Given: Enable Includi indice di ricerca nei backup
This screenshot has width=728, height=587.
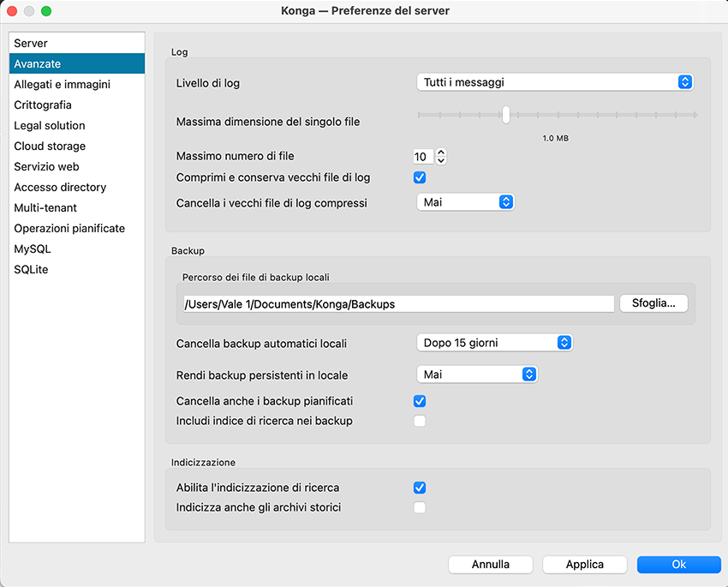Looking at the screenshot, I should (420, 421).
